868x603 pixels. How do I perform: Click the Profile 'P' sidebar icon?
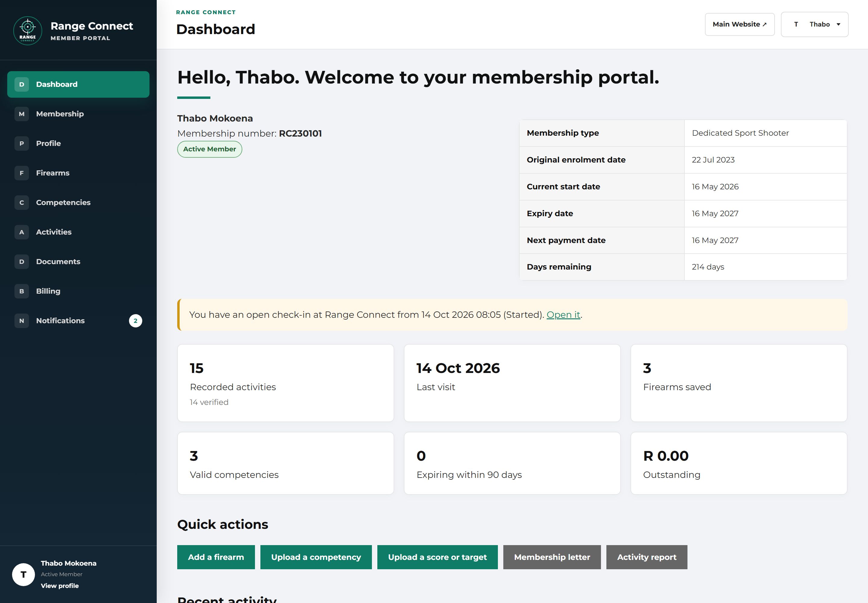21,143
